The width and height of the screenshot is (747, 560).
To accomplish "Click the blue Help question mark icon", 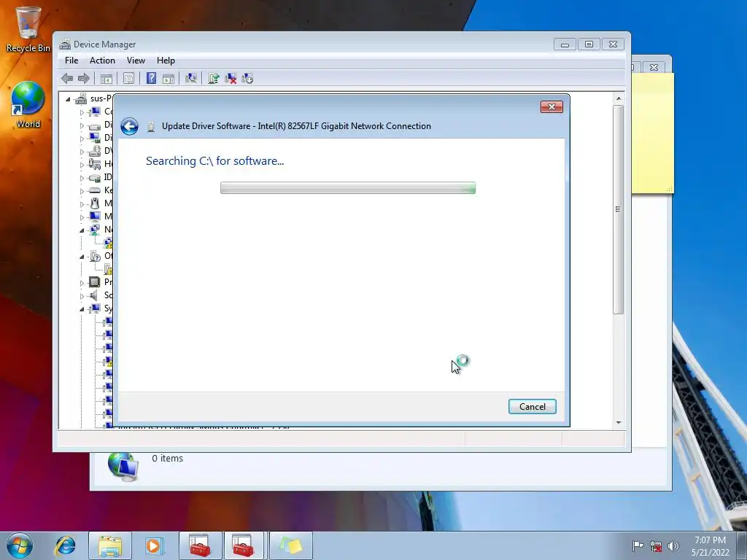I will click(151, 78).
